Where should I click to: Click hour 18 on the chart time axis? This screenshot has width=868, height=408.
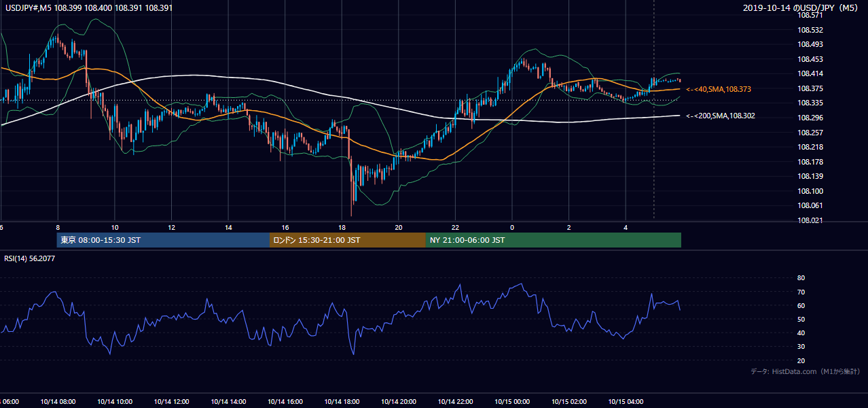342,228
